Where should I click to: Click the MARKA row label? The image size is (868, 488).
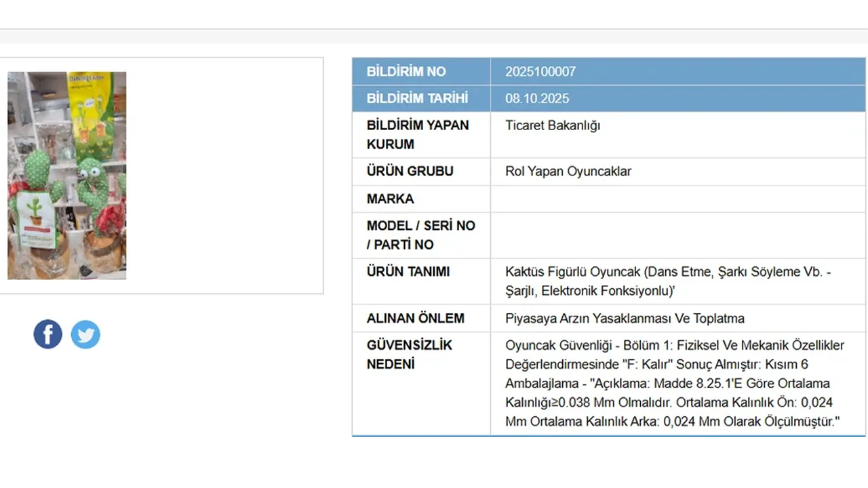click(390, 199)
